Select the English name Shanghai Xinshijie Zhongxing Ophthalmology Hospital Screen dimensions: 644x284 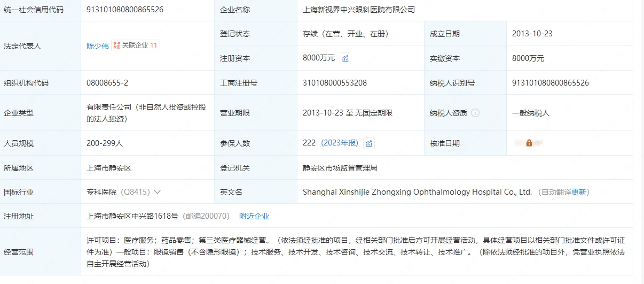(417, 192)
